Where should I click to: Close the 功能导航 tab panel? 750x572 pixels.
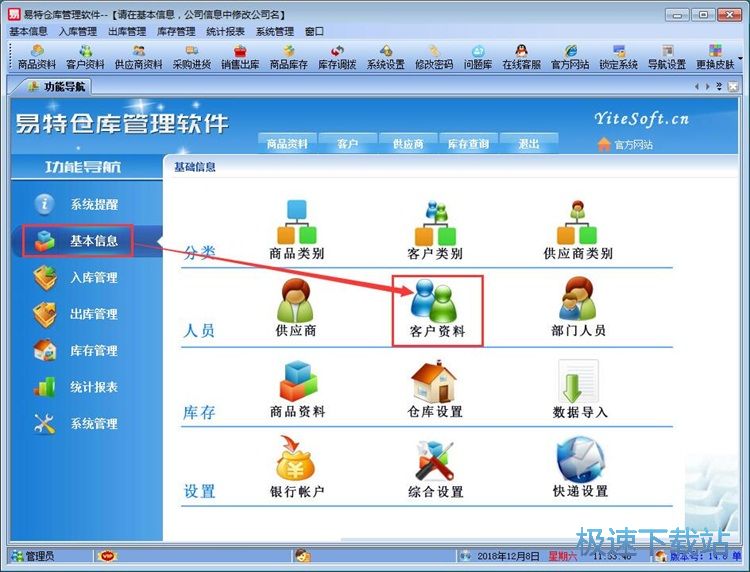732,87
